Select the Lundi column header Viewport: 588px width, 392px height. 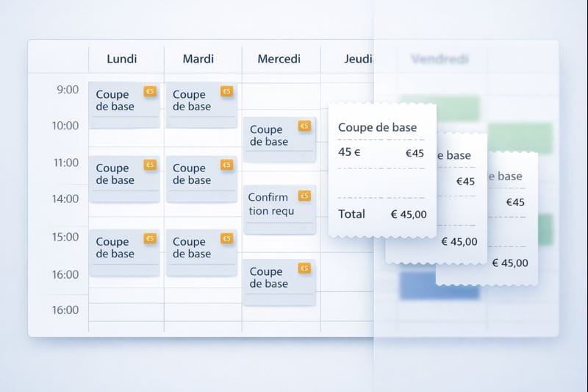click(122, 59)
